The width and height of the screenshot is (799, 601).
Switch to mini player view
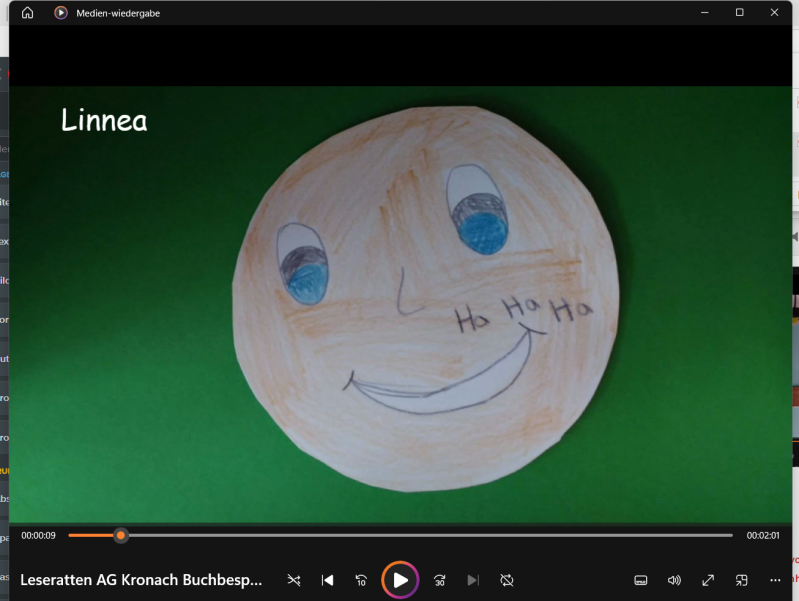(x=741, y=580)
